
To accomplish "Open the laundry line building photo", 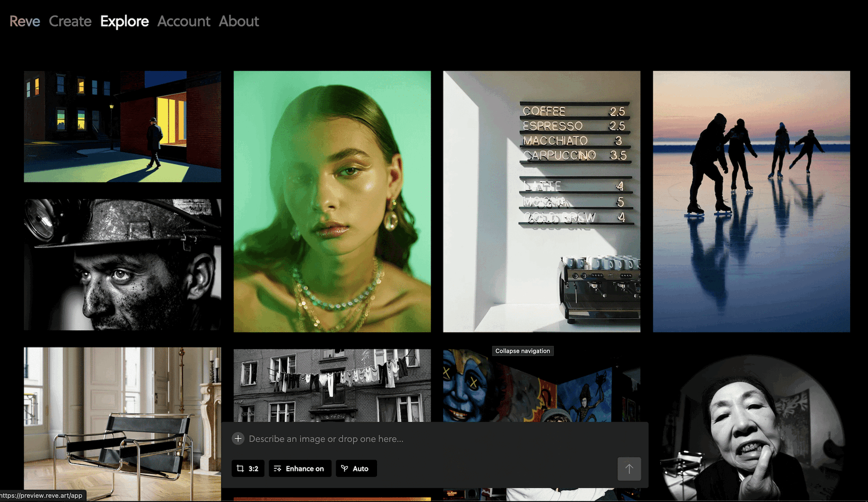I will click(332, 385).
